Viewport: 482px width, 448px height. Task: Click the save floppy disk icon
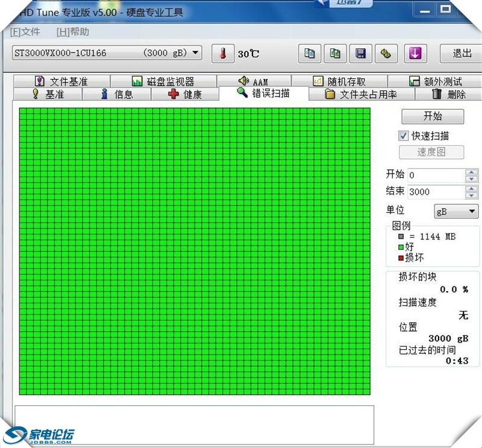pyautogui.click(x=360, y=54)
